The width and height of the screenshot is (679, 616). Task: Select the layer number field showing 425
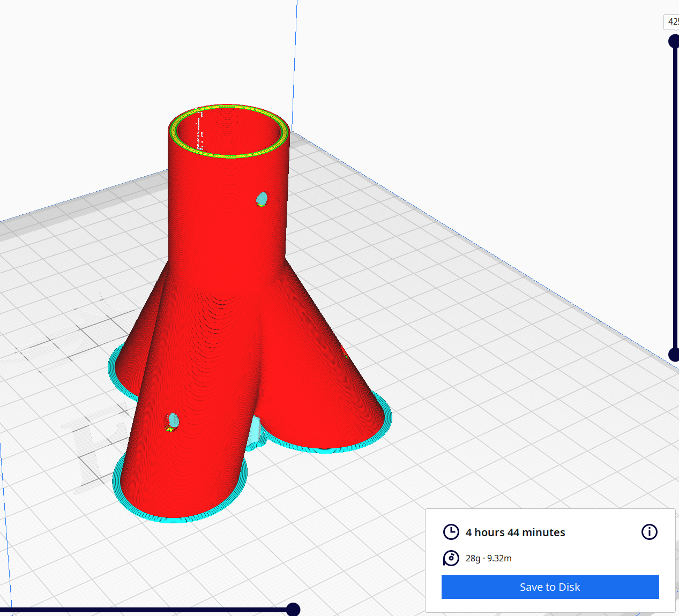[x=673, y=22]
